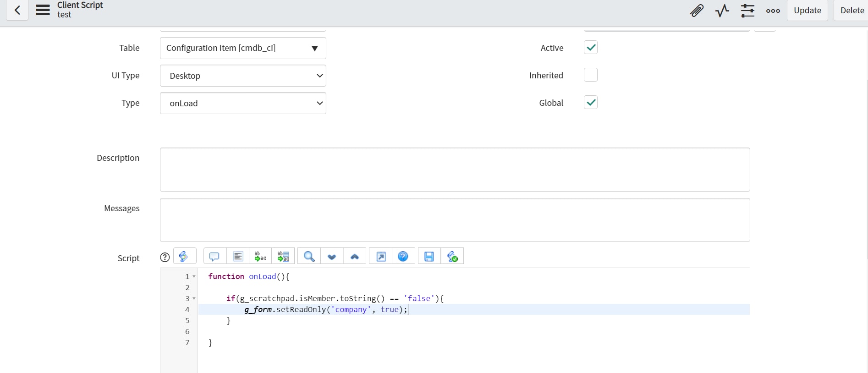Uncheck the Global checkbox
This screenshot has width=868, height=373.
click(x=591, y=102)
